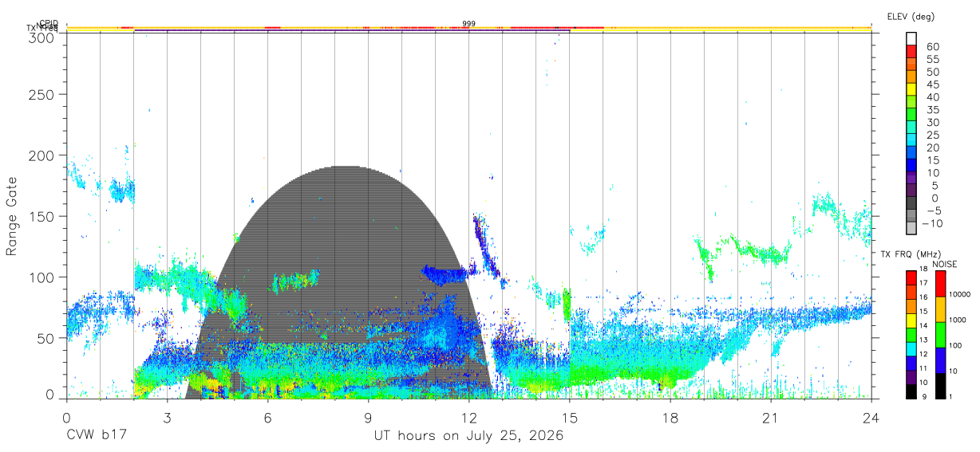Select x-axis tick label '3'
The image size is (980, 452).
[x=167, y=416]
